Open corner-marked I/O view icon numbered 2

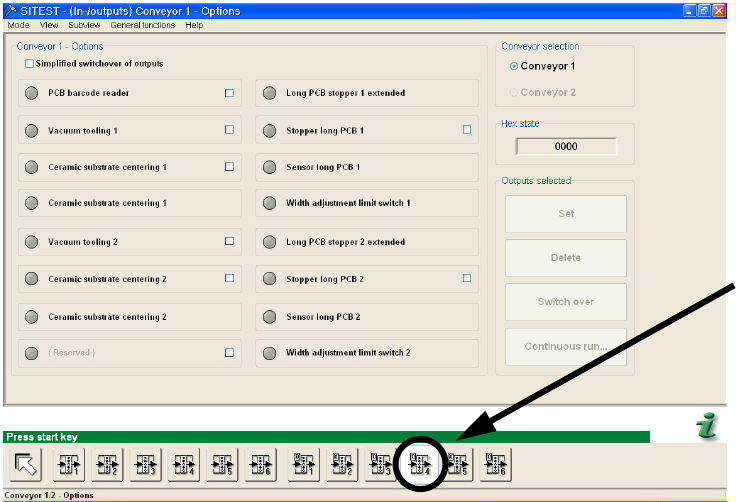click(x=342, y=464)
